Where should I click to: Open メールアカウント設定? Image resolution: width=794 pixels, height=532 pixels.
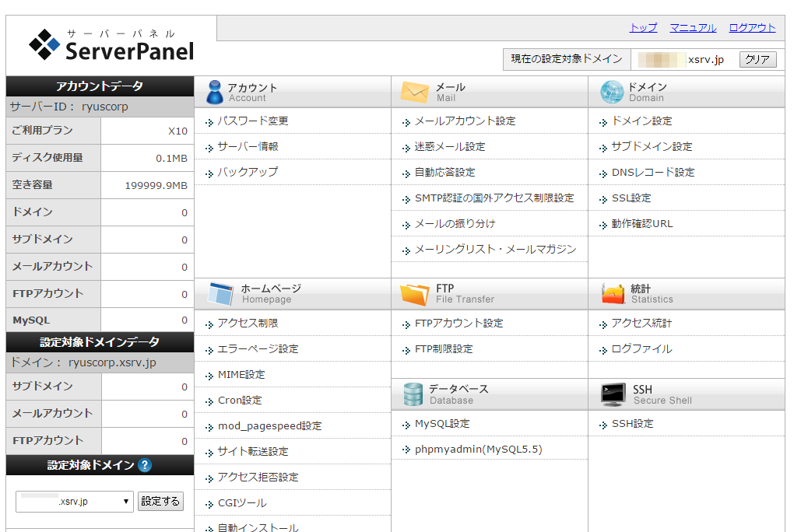point(465,121)
